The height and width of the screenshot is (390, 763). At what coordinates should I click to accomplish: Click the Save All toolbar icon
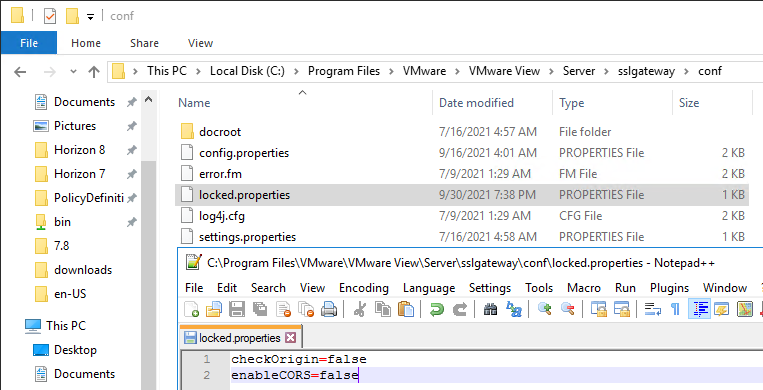(260, 309)
